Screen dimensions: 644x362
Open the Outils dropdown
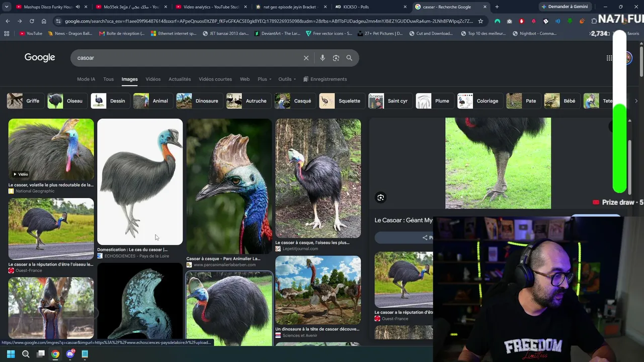[287, 79]
